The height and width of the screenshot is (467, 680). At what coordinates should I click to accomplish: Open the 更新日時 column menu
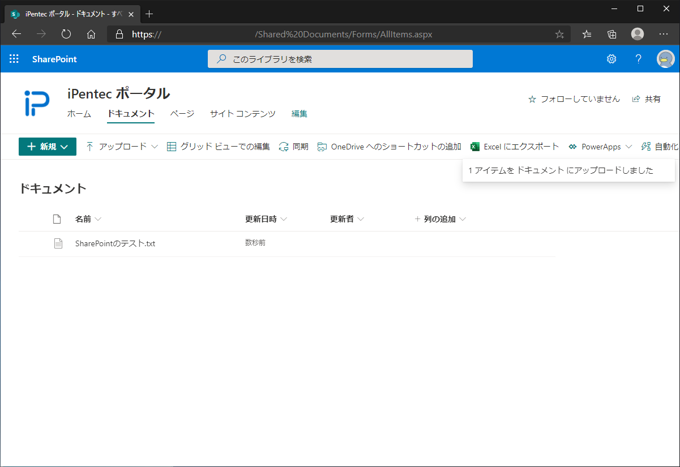point(266,219)
